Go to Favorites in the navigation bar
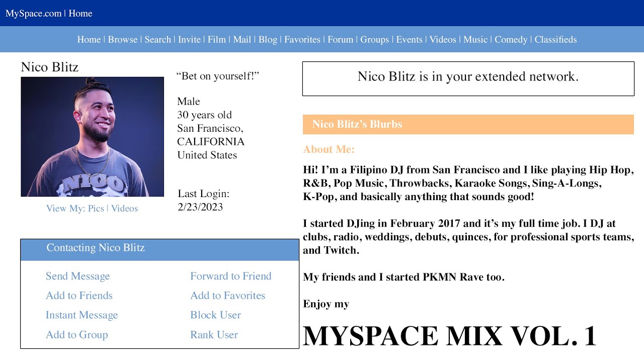644x362 pixels. 302,40
